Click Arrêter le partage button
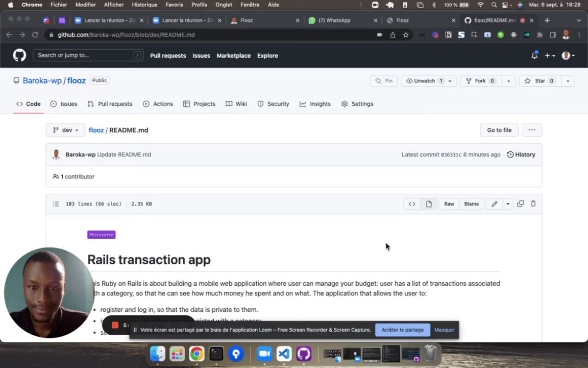588x368 pixels. (402, 330)
